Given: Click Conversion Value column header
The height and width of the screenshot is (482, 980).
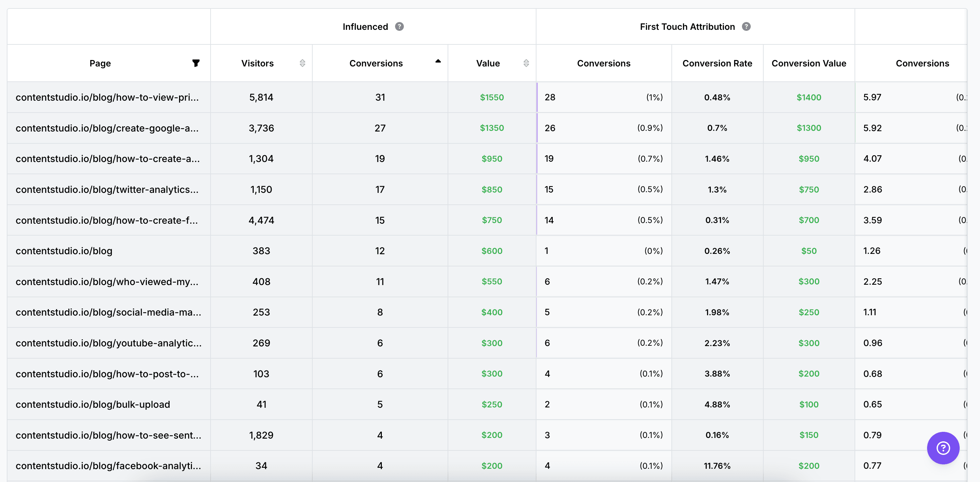Looking at the screenshot, I should (x=808, y=63).
